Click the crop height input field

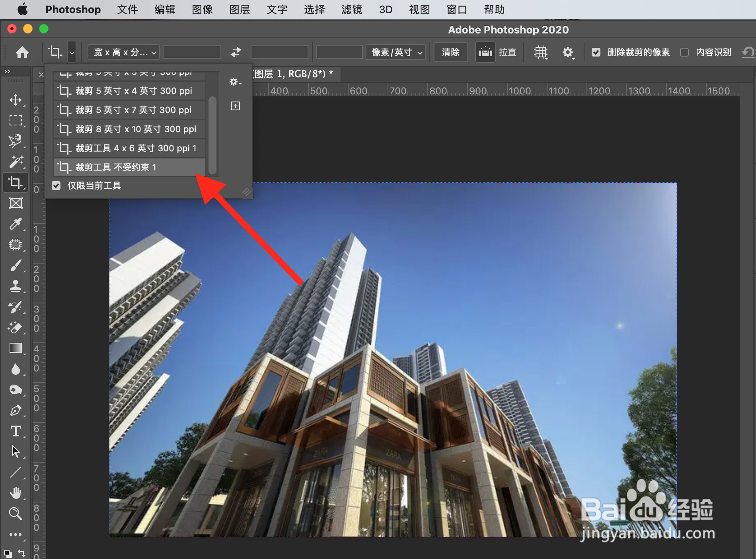point(279,52)
